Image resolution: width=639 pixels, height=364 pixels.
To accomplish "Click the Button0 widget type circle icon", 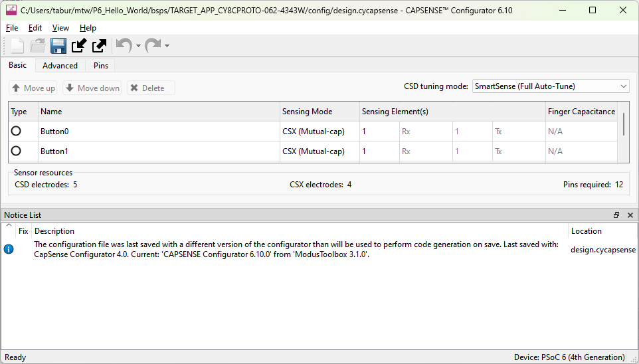I will click(16, 131).
